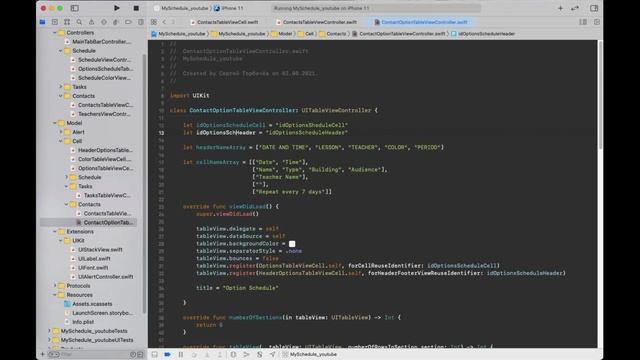
Task: Open the Debug navigator
Action: pos(116,22)
